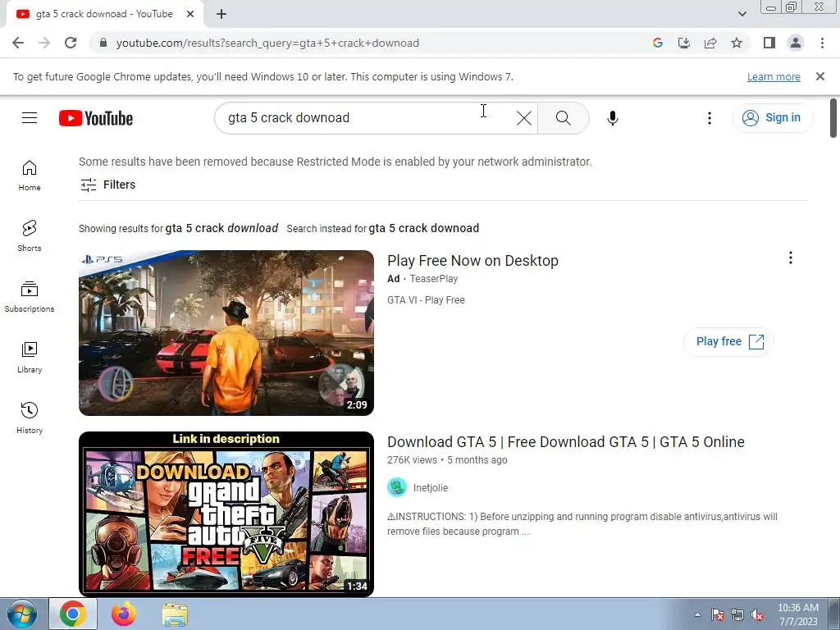Click the Play free ad button

729,342
